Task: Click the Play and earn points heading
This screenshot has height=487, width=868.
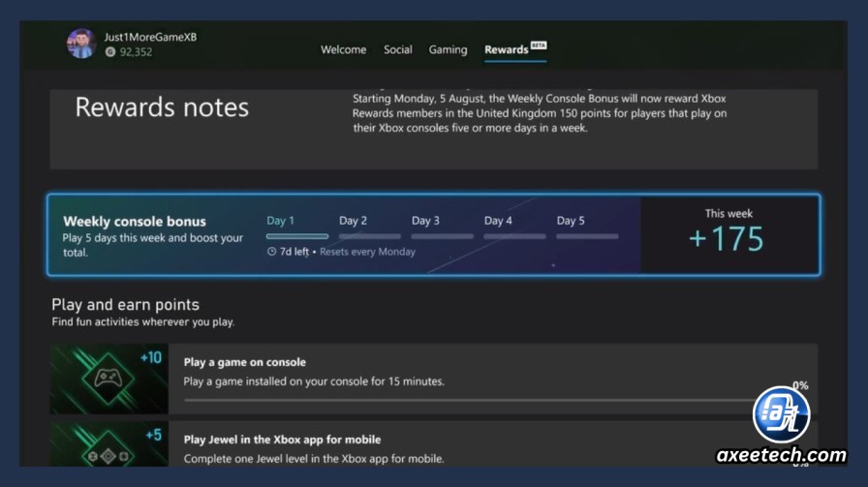Action: coord(125,305)
